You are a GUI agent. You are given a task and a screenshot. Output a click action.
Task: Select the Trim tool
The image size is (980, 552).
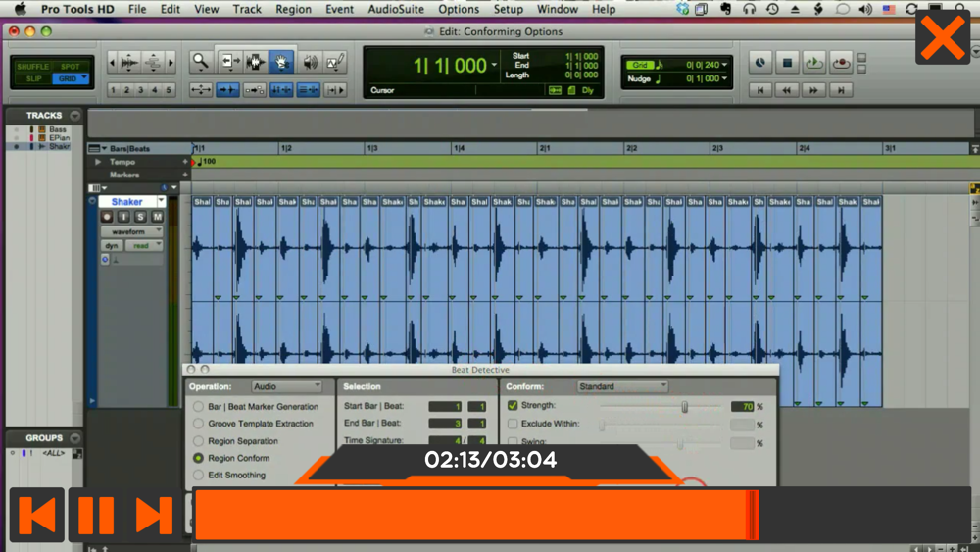click(228, 61)
